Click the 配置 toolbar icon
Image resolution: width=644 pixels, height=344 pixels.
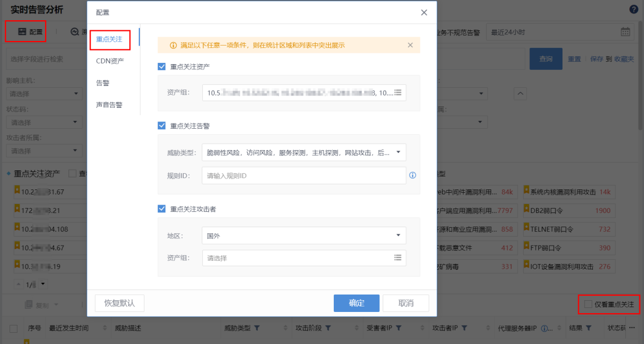(x=22, y=32)
